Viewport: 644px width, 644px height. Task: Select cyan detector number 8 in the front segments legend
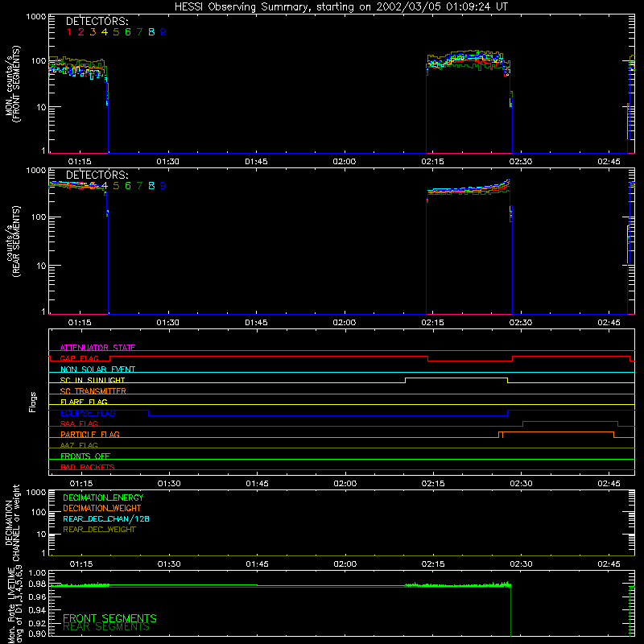click(151, 32)
